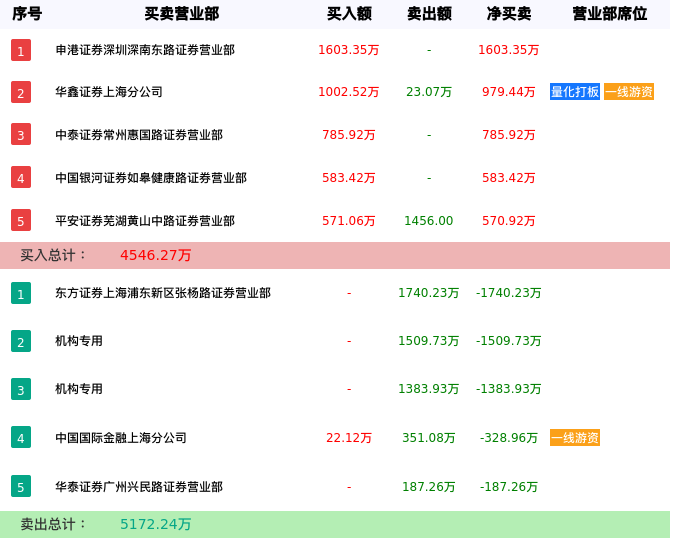Open 中泰证券常州惠国路证券营业部
The width and height of the screenshot is (676, 540).
[139, 135]
